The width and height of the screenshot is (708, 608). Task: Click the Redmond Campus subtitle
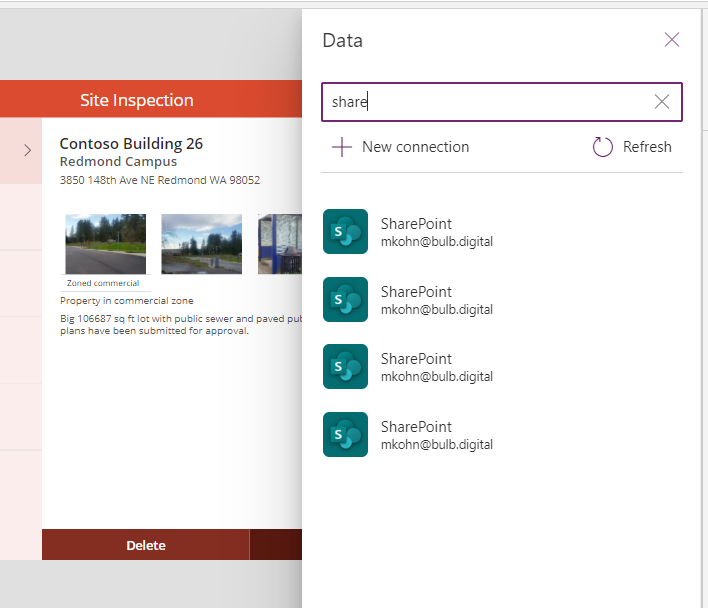coord(118,162)
